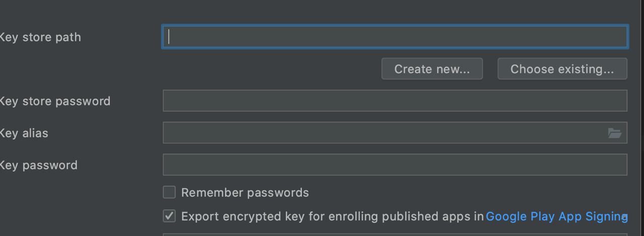Image resolution: width=644 pixels, height=236 pixels.
Task: Click the Key password label
Action: [39, 165]
